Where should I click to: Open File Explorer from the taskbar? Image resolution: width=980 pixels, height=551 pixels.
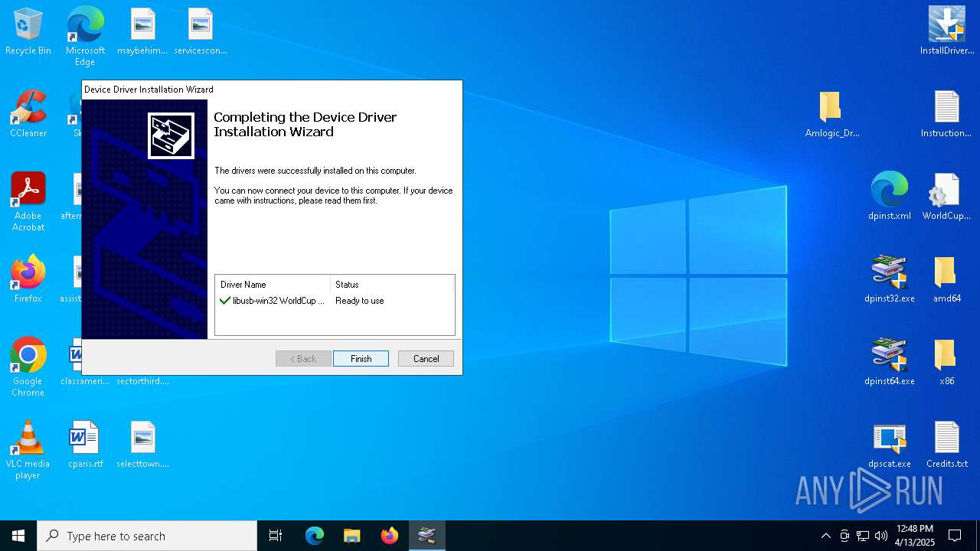351,536
